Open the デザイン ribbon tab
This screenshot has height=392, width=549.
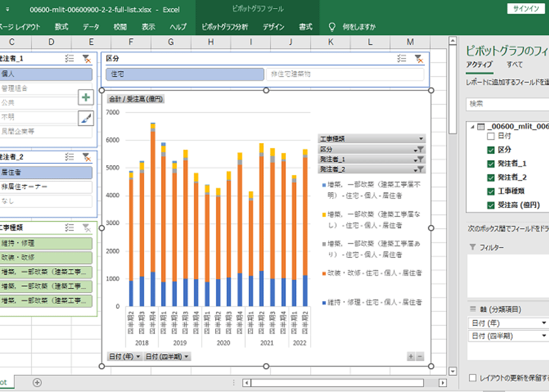(273, 27)
